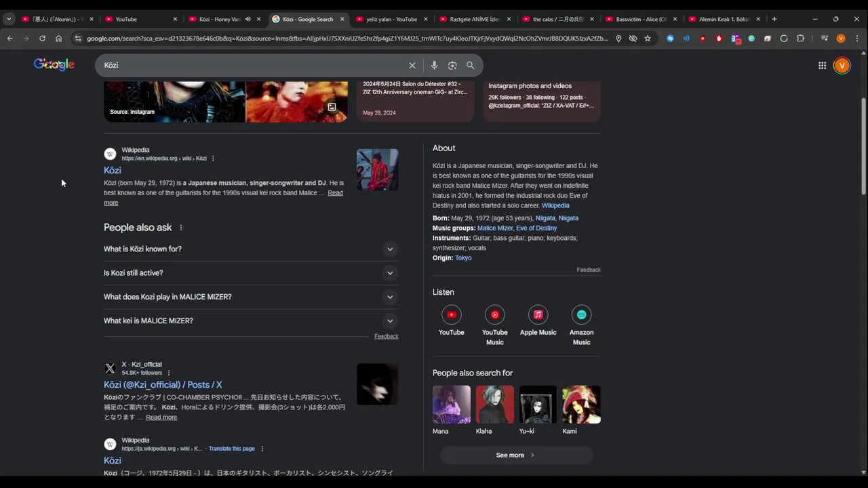Switch to yeliz yalan - YouTube tab
Image resolution: width=868 pixels, height=488 pixels.
pyautogui.click(x=390, y=19)
